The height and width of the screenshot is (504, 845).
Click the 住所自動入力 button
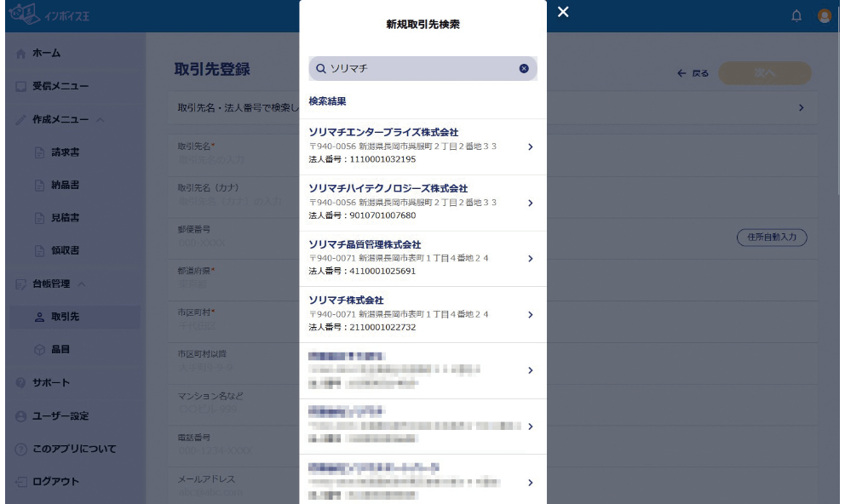coord(772,238)
